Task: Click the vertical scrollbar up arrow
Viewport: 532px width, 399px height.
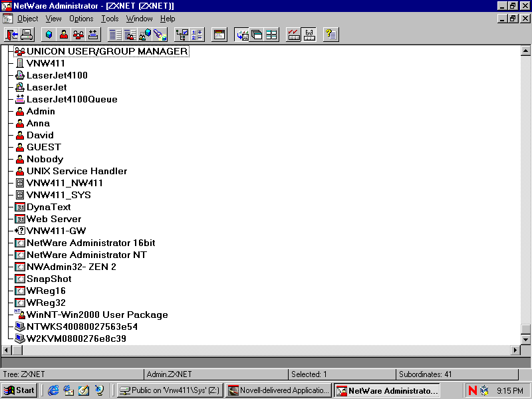Action: point(525,51)
